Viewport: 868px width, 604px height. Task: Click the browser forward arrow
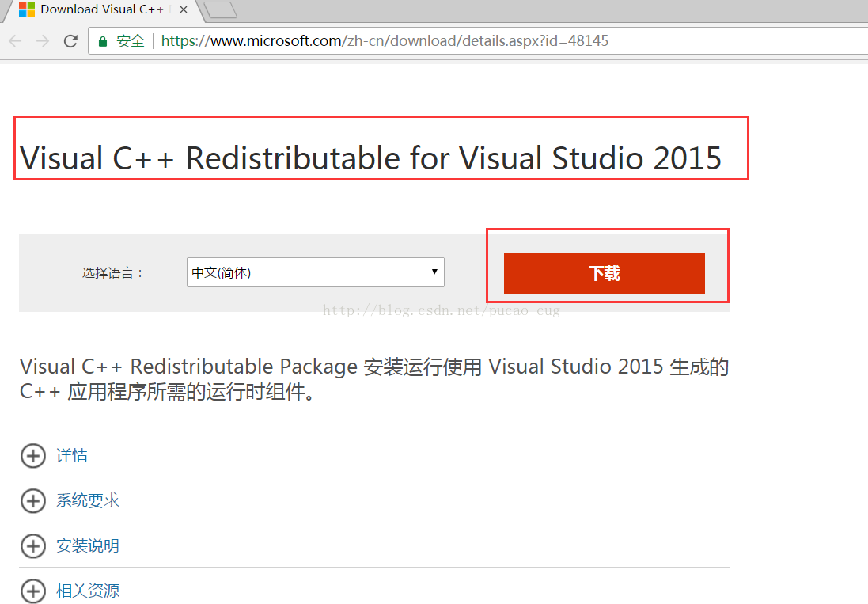pyautogui.click(x=43, y=41)
